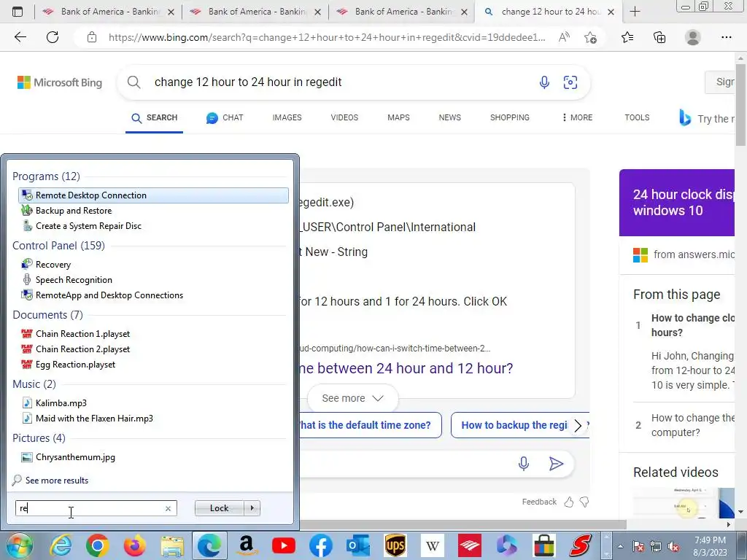Click the Read aloud icon in address bar
Viewport: 747px width, 560px height.
point(564,37)
